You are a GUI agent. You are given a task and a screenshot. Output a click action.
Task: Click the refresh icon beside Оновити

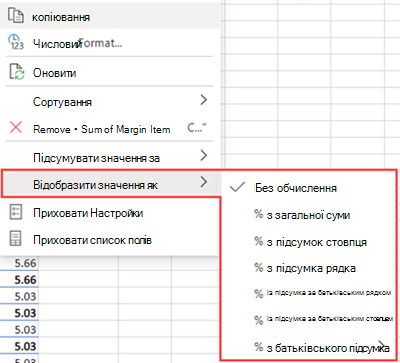coord(16,72)
